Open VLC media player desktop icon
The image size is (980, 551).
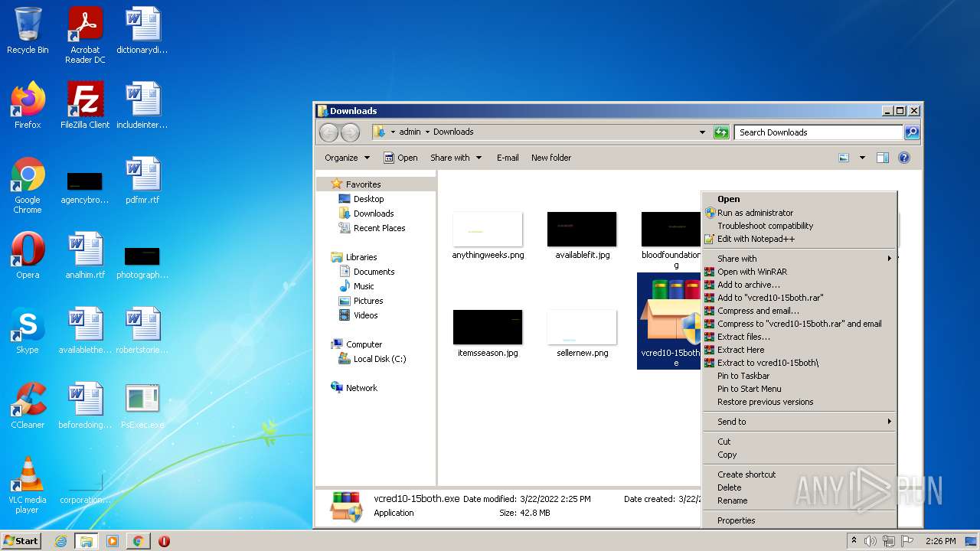click(x=28, y=485)
